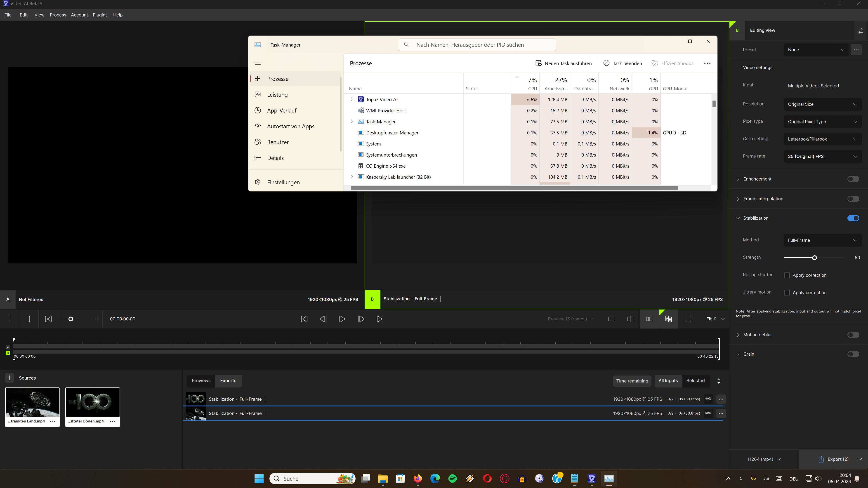
Task: Swap views icon beside Editing view
Action: (x=860, y=31)
